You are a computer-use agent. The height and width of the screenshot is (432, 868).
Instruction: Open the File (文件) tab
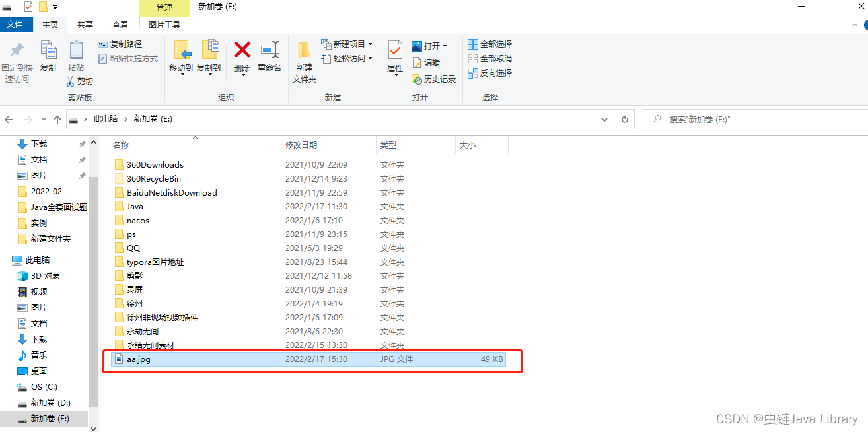coord(15,24)
